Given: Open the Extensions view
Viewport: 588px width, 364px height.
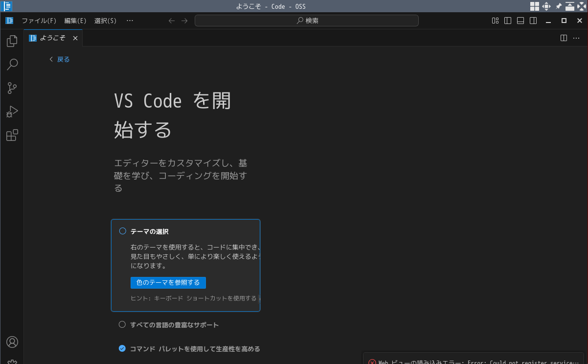Looking at the screenshot, I should tap(12, 135).
